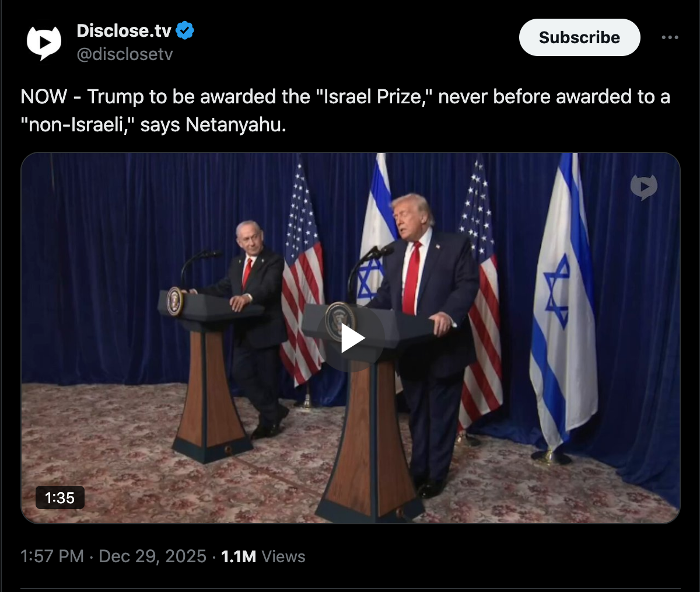The image size is (700, 592).
Task: Click the Disclose.tv watermark in the video corner
Action: coord(643,187)
